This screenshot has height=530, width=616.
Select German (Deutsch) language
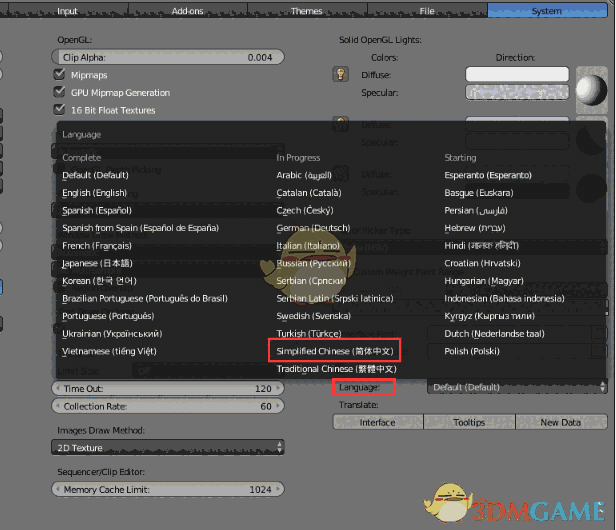pyautogui.click(x=313, y=228)
